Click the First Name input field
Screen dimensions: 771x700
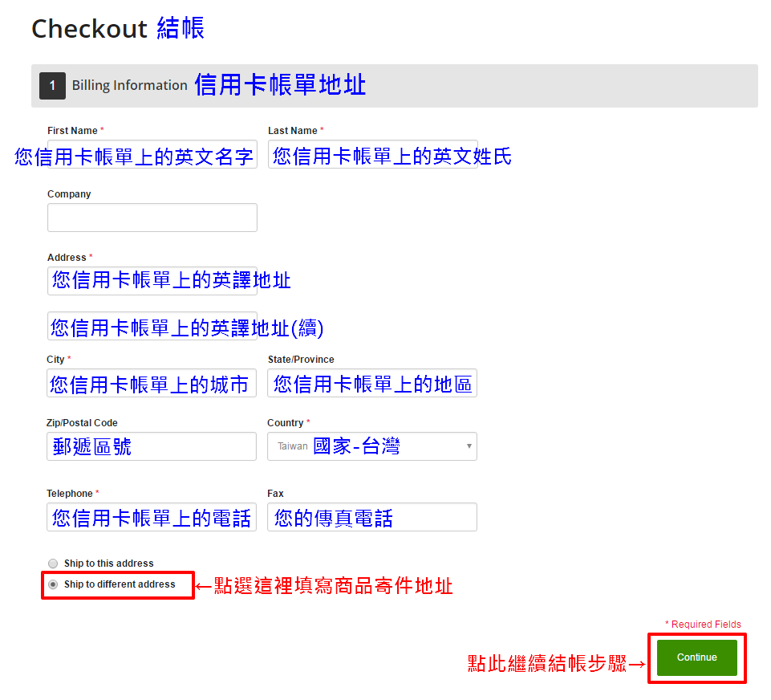[152, 154]
